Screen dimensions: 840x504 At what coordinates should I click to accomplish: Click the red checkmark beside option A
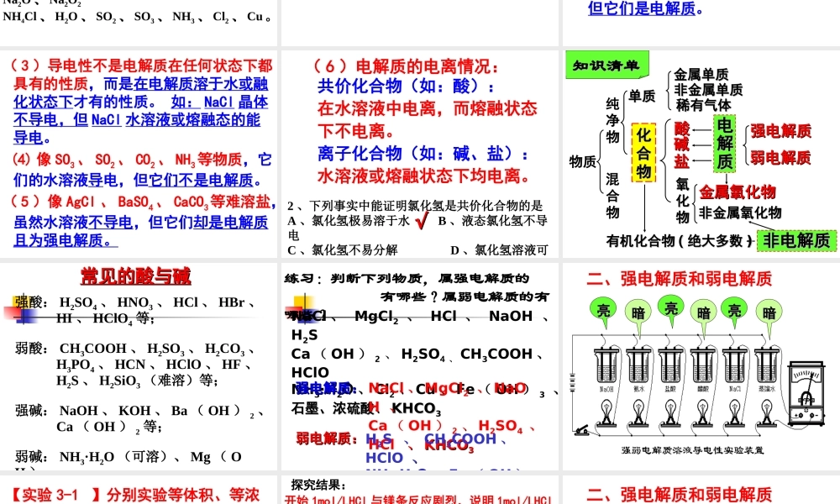coord(423,219)
